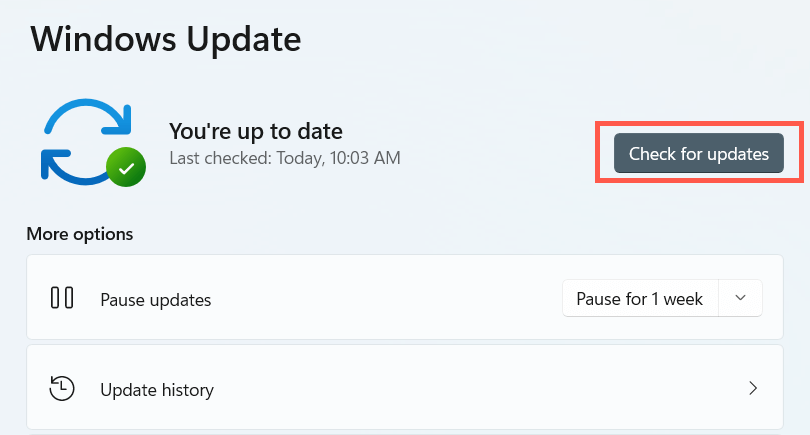The image size is (810, 435).
Task: Click the Windows Update page title
Action: (166, 39)
